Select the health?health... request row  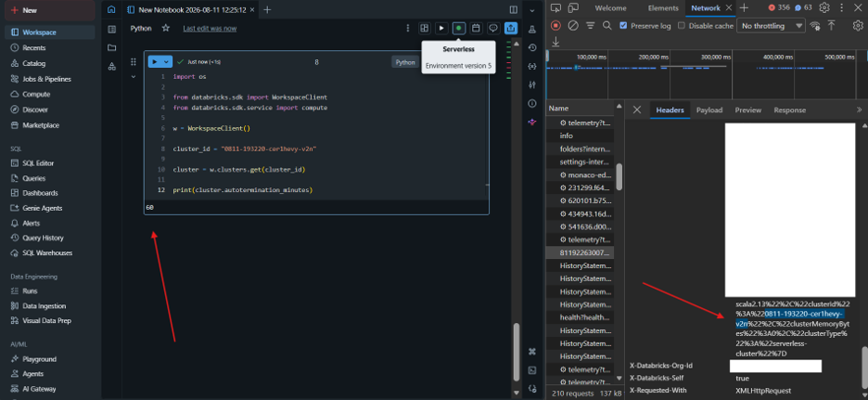[x=580, y=317]
